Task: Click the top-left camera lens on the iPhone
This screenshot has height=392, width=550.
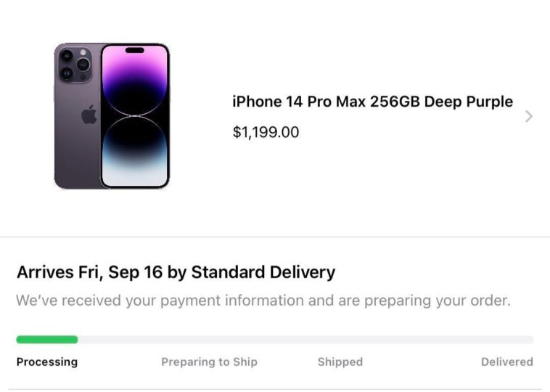Action: (x=67, y=56)
